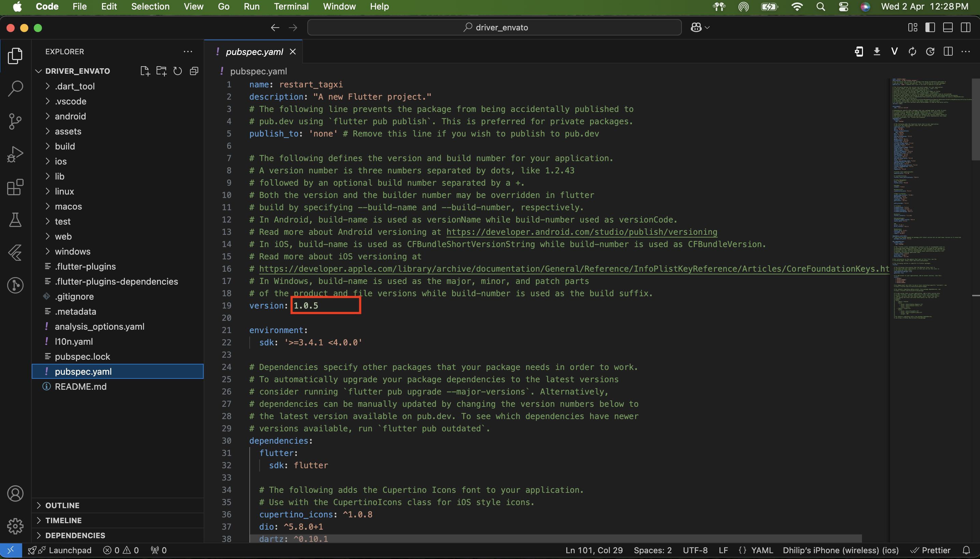Expand the lib folder
The height and width of the screenshot is (559, 980).
click(x=59, y=176)
